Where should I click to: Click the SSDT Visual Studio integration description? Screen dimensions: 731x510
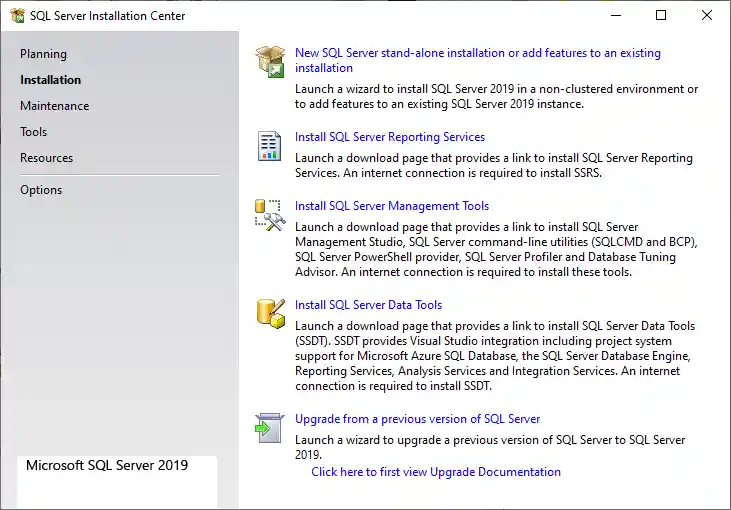click(x=495, y=356)
